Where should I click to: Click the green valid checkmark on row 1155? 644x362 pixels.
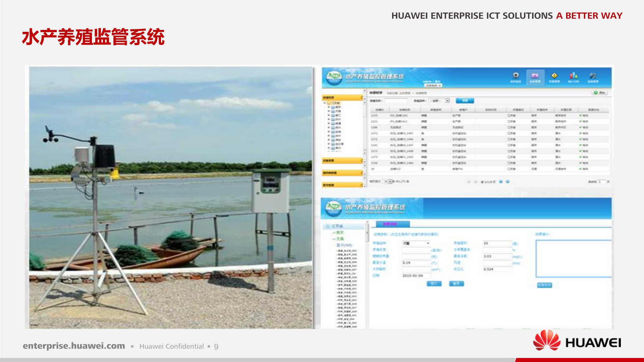tap(580, 116)
